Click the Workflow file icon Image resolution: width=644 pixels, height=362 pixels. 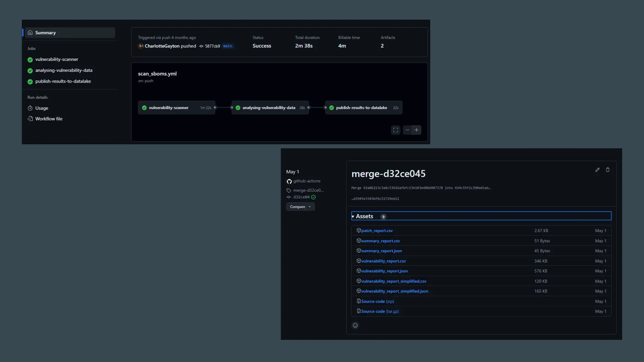coord(30,119)
